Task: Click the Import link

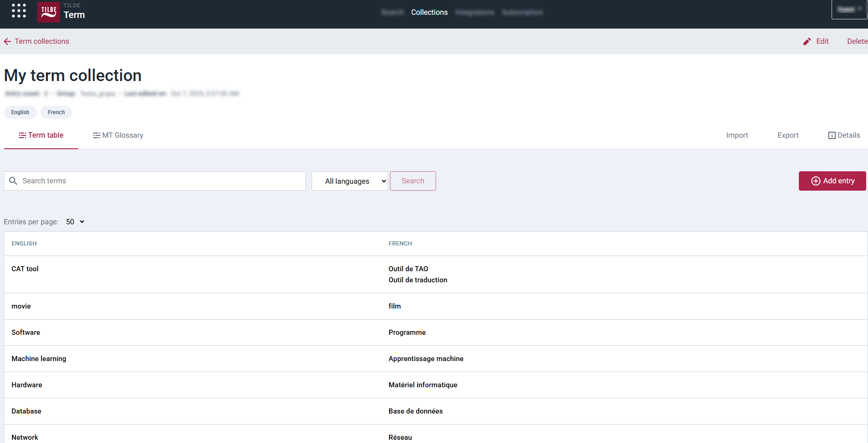Action: (x=737, y=135)
